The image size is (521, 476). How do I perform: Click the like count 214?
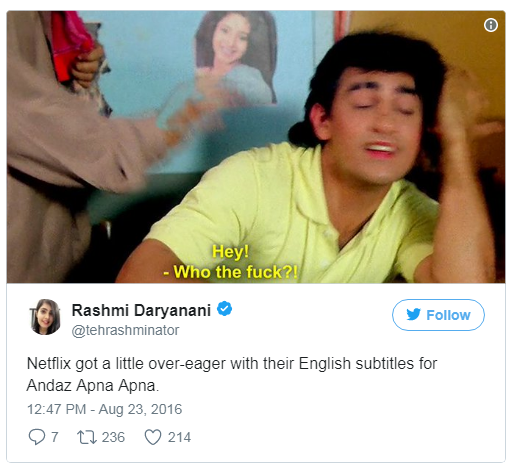click(x=179, y=437)
